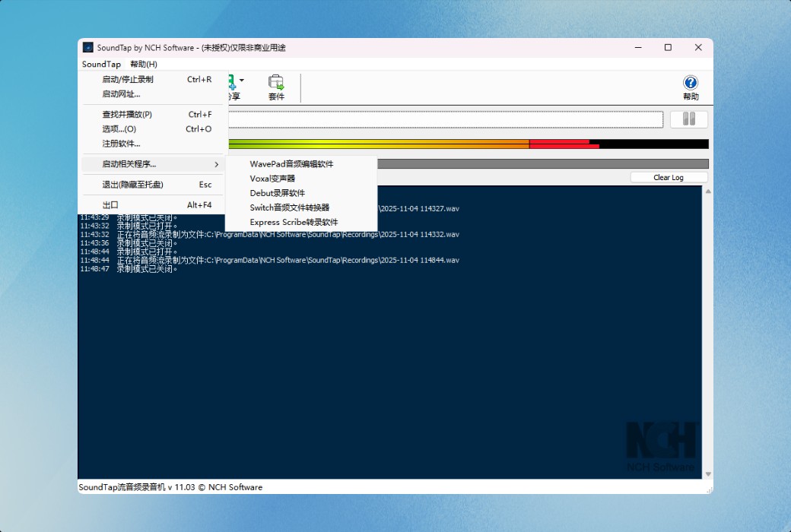Open Express Scribe转录软件
The image size is (791, 532).
(294, 222)
